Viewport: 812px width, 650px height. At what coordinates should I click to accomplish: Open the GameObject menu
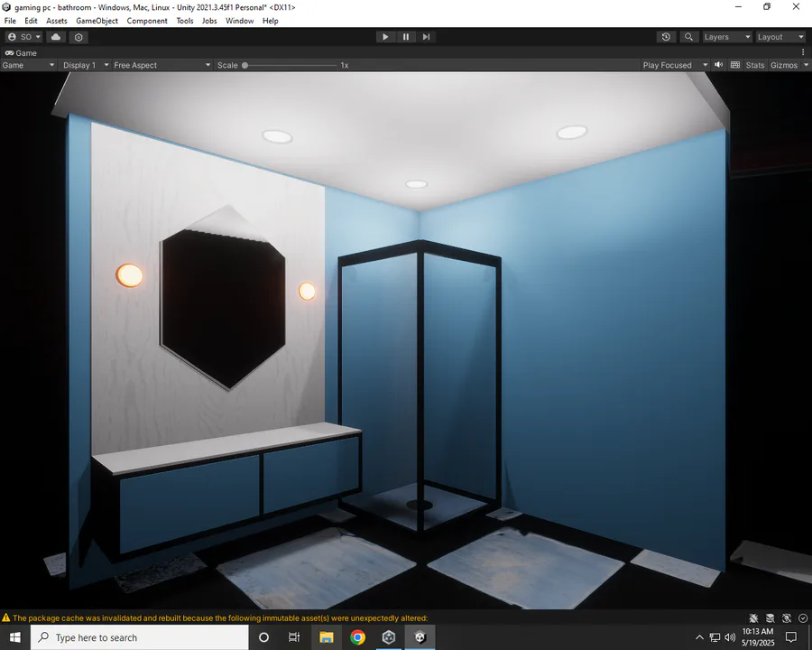point(97,21)
